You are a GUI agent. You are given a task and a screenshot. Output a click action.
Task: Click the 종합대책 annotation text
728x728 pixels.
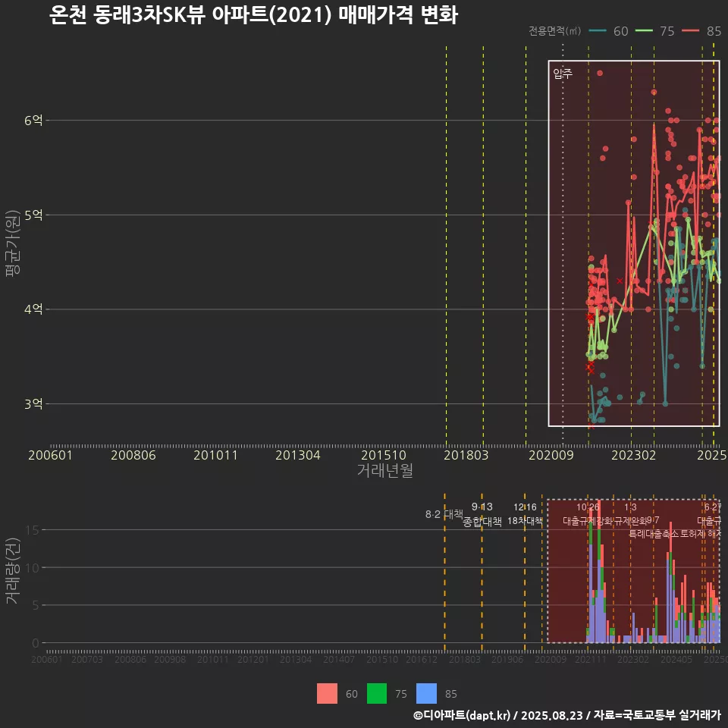482,522
